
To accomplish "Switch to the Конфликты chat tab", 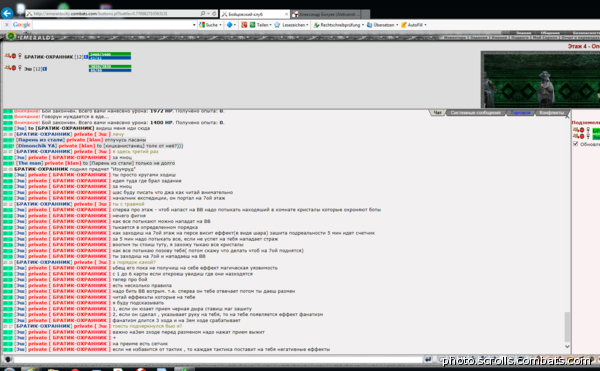I will [x=551, y=113].
